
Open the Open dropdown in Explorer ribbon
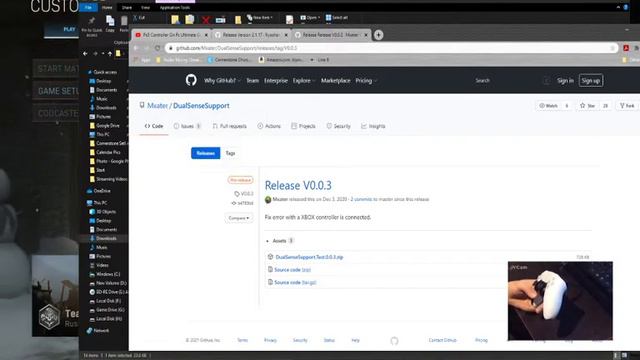(x=310, y=18)
